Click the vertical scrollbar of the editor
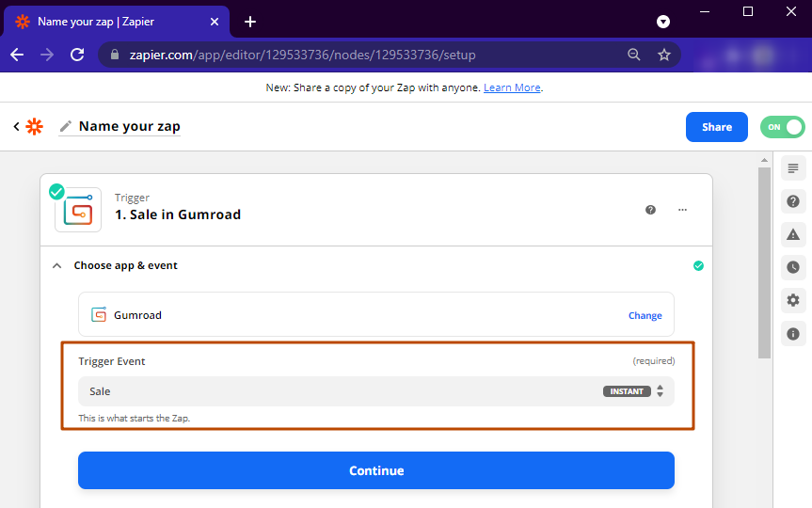This screenshot has width=812, height=508. click(764, 262)
